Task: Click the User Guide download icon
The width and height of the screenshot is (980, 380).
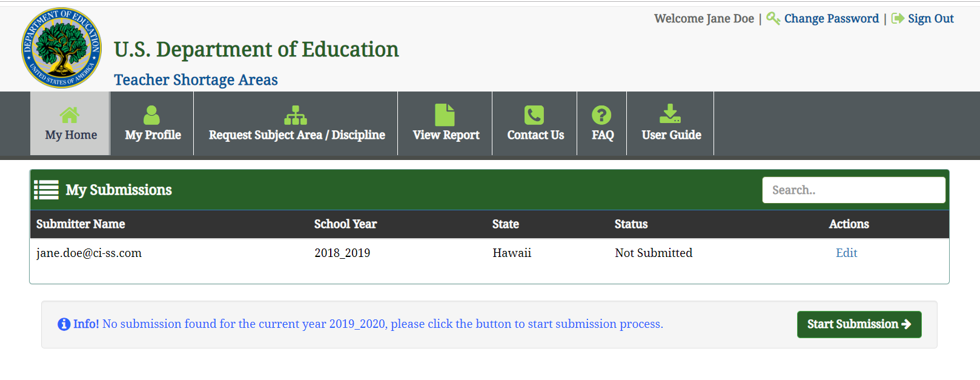Action: [x=670, y=114]
